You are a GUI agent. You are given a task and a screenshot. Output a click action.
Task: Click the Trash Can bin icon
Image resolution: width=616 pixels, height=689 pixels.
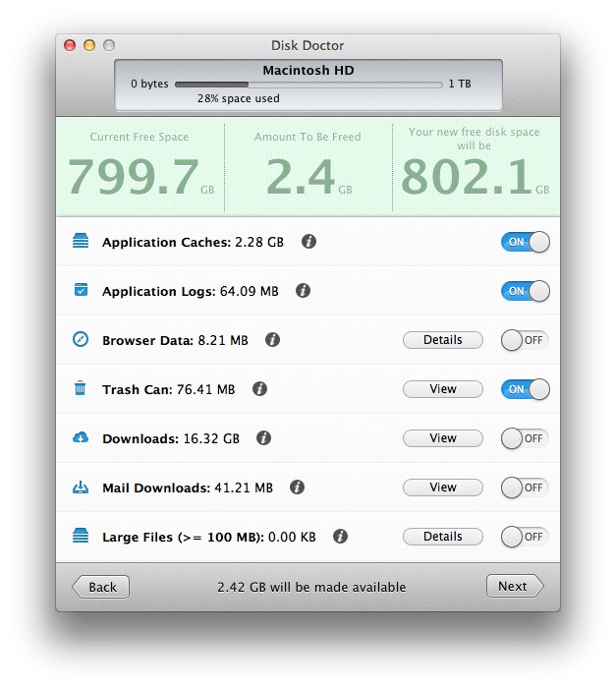point(80,388)
